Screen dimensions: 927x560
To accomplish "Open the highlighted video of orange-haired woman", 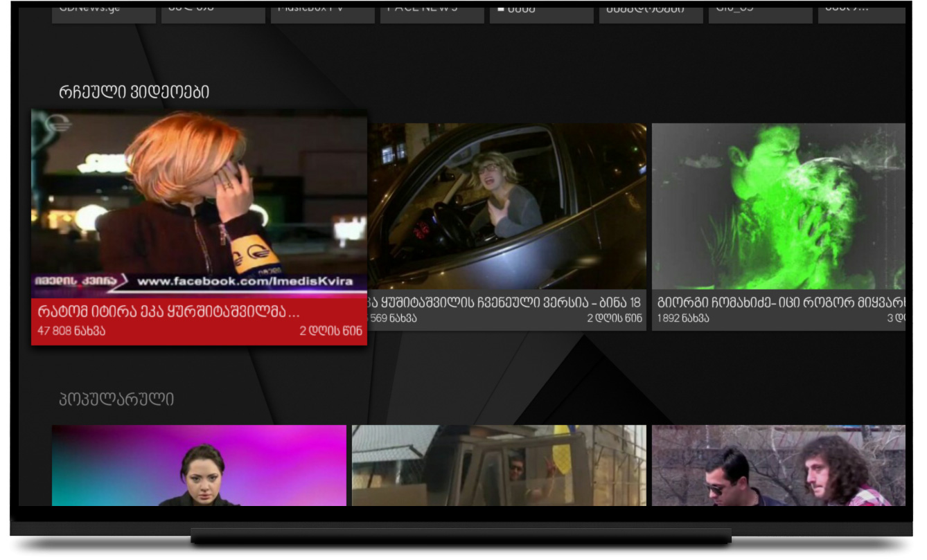I will coord(199,201).
